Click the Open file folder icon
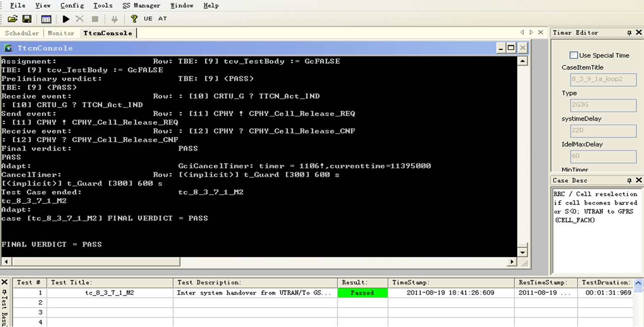This screenshot has width=644, height=327. (x=13, y=19)
